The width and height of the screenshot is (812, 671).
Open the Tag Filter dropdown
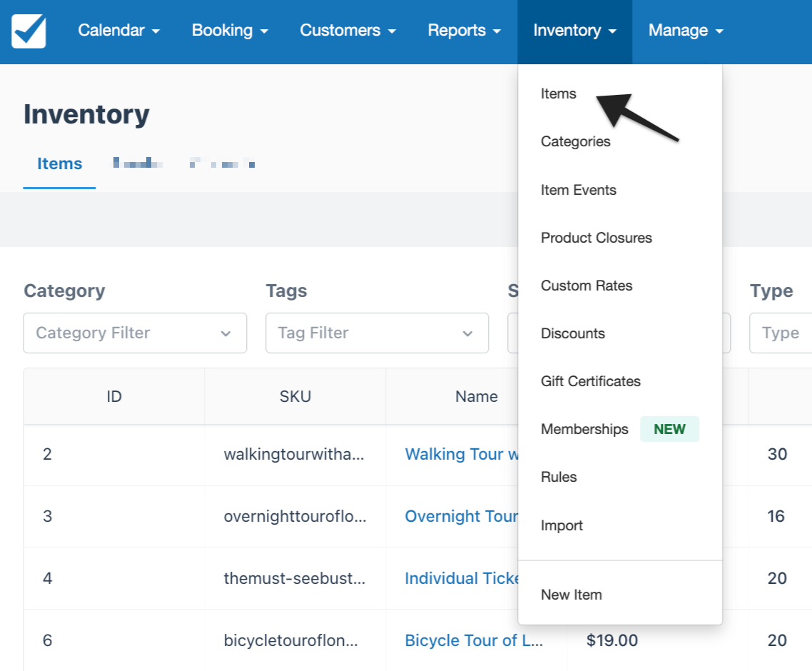377,333
